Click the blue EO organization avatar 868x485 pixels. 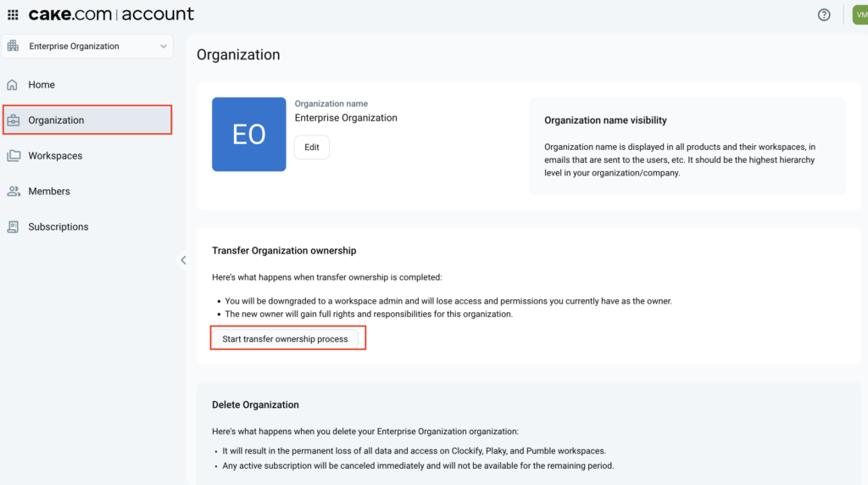(249, 134)
